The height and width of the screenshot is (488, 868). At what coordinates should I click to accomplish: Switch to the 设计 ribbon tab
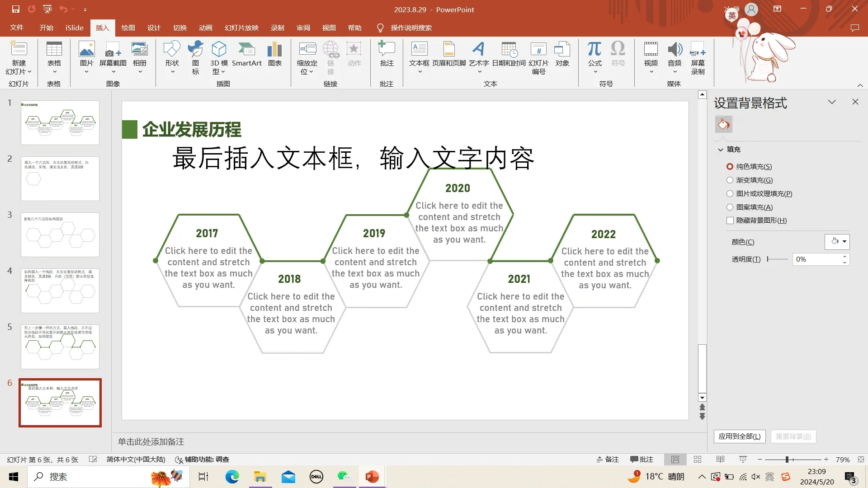pyautogui.click(x=154, y=28)
